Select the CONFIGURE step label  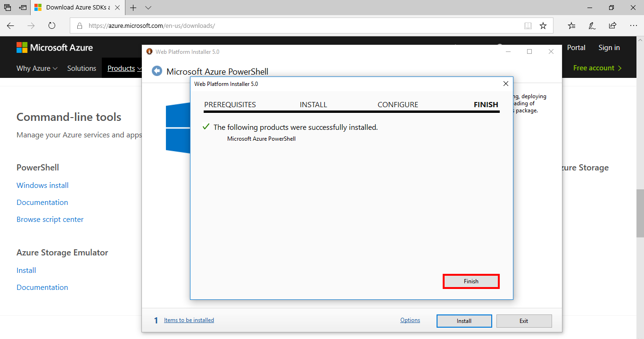click(398, 105)
